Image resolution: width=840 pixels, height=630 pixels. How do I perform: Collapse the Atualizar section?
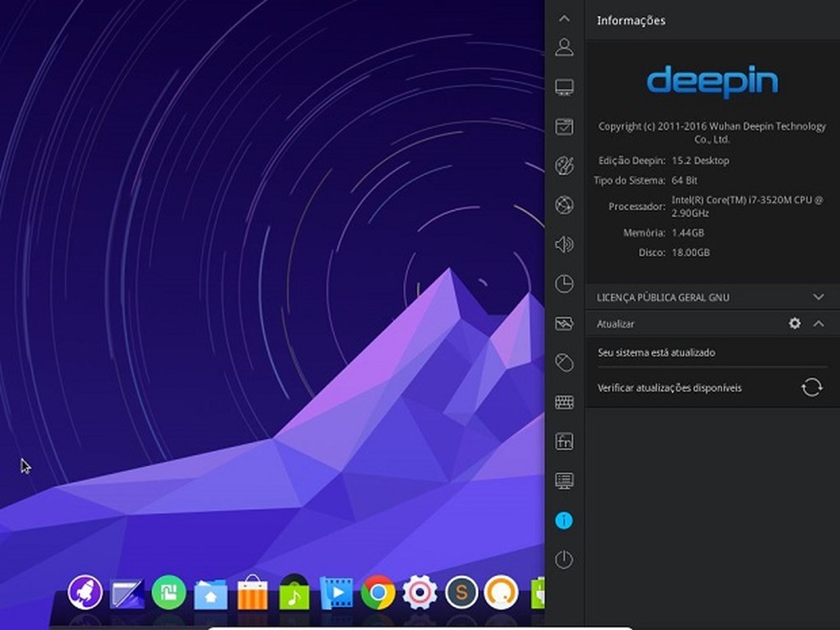[x=818, y=324]
